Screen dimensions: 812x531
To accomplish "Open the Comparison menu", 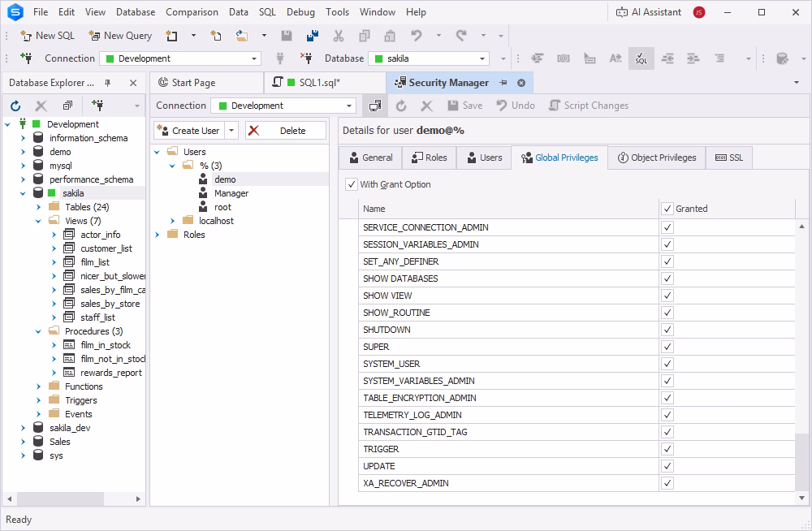I will (192, 12).
